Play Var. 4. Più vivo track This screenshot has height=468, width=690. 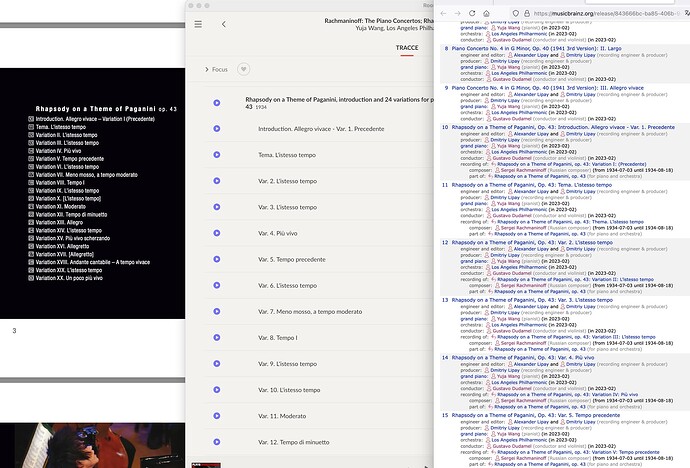coord(217,233)
